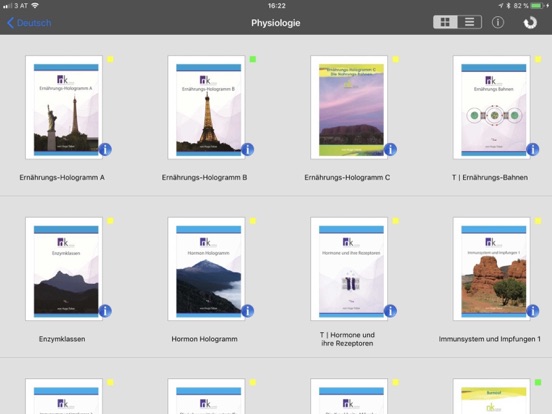The image size is (552, 414).
Task: Select Immunsystem und Impfungen 1 title
Action: [490, 339]
